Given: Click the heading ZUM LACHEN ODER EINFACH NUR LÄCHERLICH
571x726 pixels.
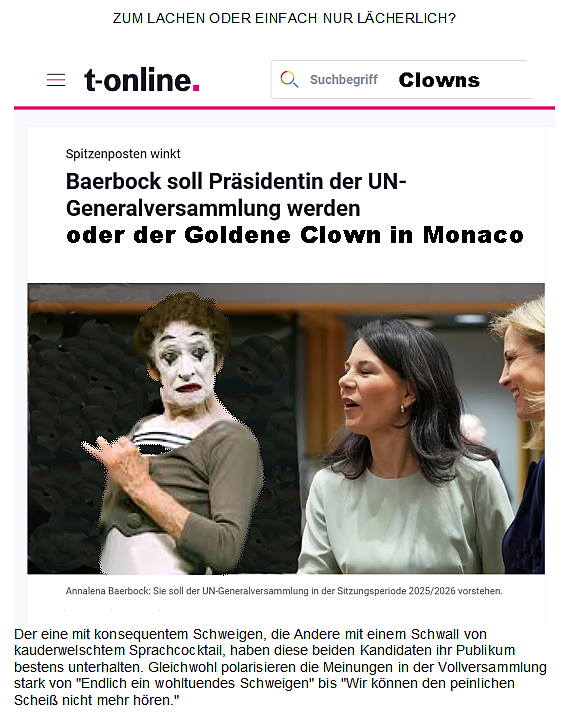Looking at the screenshot, I should [x=284, y=19].
